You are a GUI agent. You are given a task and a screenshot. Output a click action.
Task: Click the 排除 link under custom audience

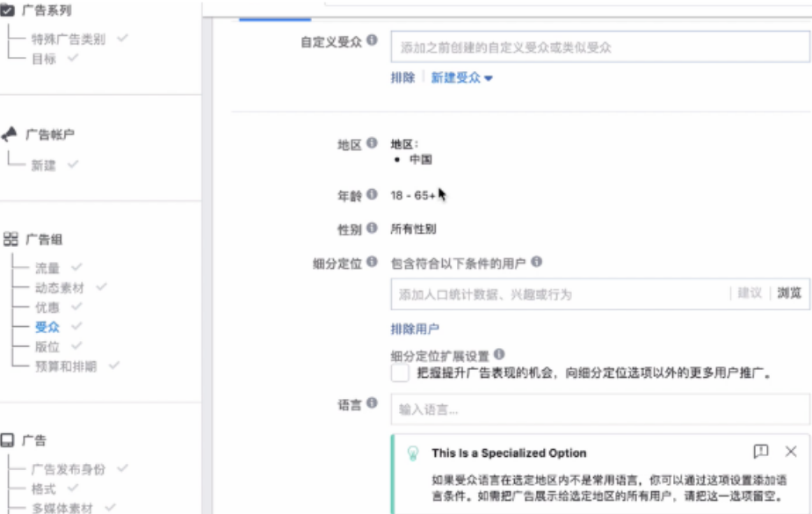(x=402, y=78)
